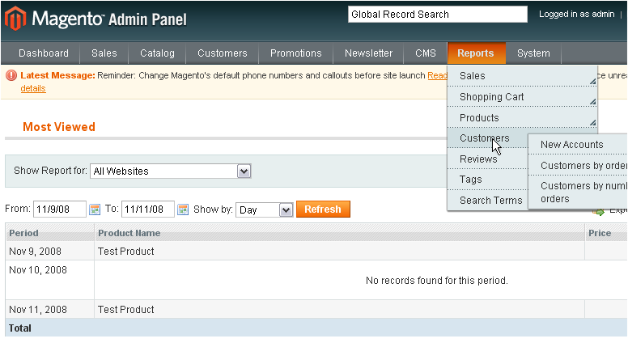628x364 pixels.
Task: Click the Global Record Search field
Action: [436, 14]
